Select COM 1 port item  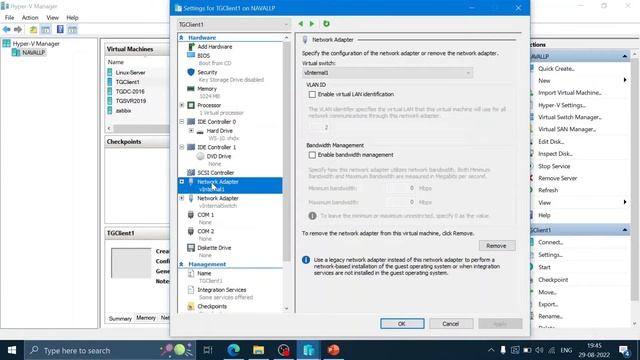(x=205, y=215)
